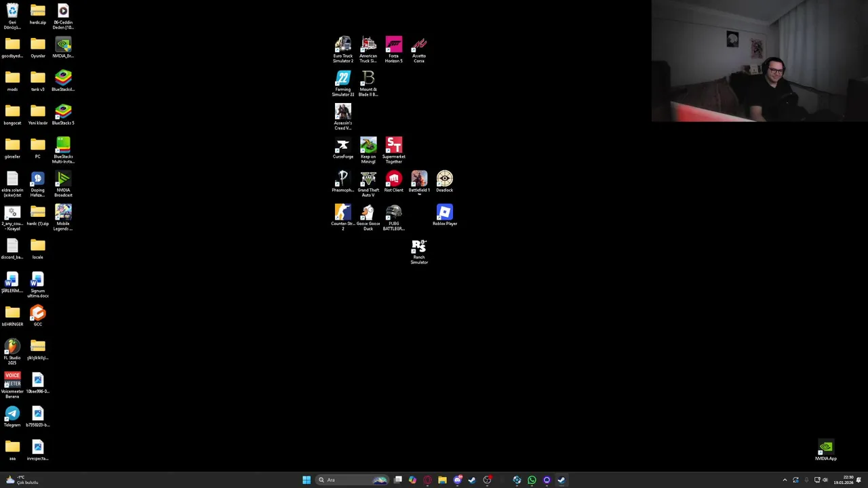
Task: Click the taskbar Ara search box
Action: point(353,480)
